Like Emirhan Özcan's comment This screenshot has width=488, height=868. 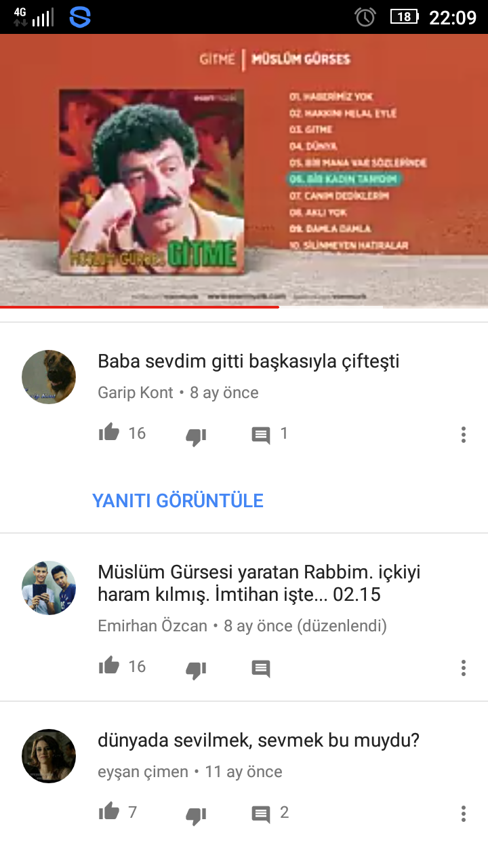(109, 666)
